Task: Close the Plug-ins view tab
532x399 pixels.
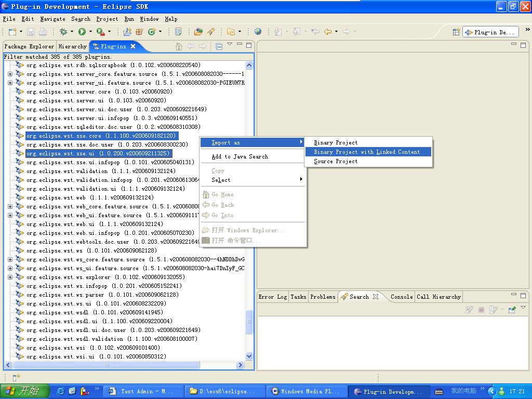Action: [133, 46]
